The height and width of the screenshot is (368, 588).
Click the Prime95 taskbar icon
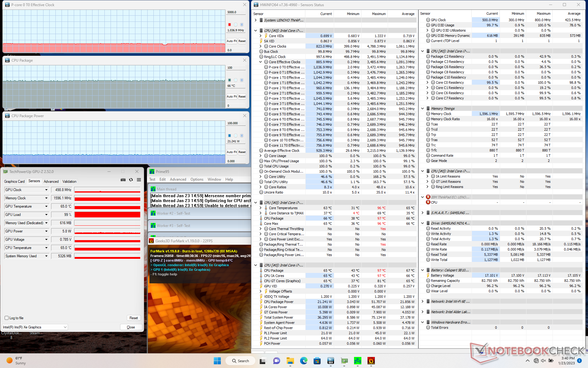click(357, 361)
